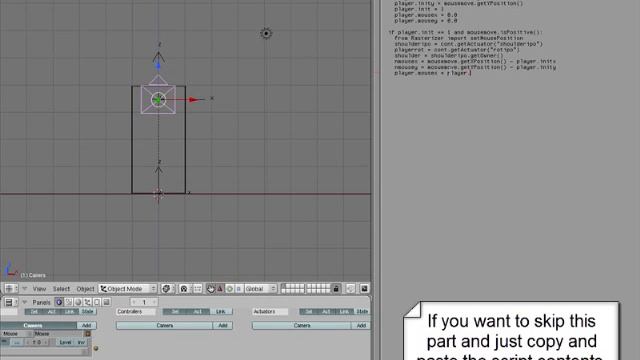Toggle Act filter in Sensors column
Image resolution: width=640 pixels, height=360 pixels.
[51, 311]
